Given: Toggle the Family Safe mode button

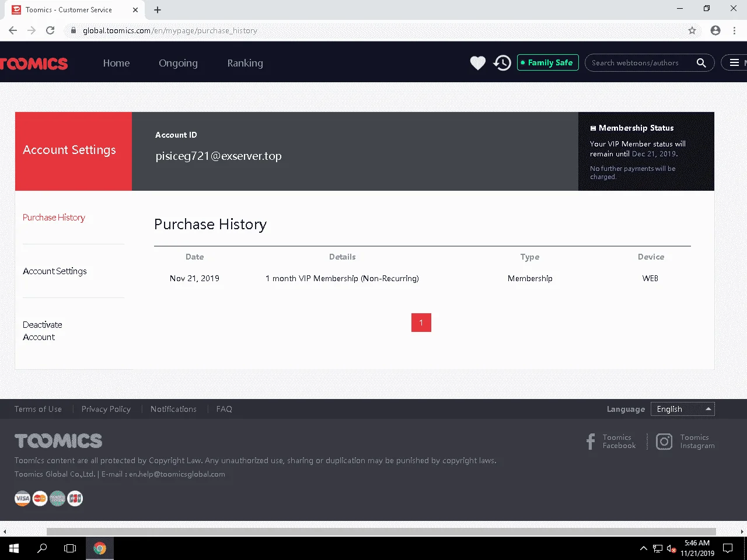Looking at the screenshot, I should tap(548, 62).
